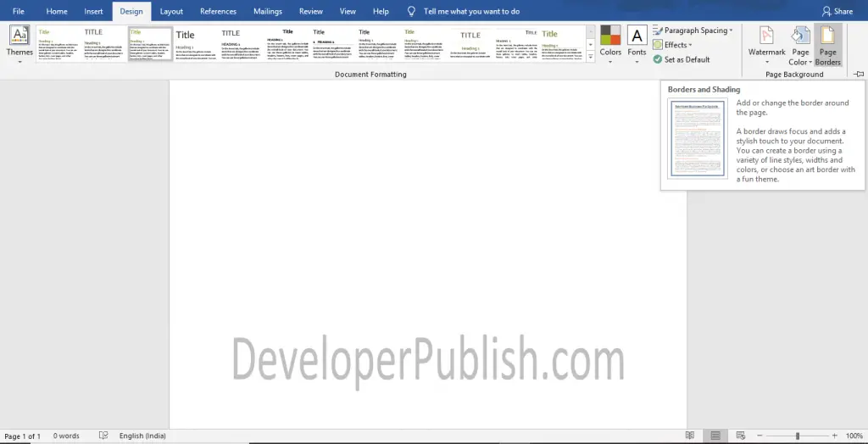Expand Effects dropdown arrow
The width and height of the screenshot is (868, 444).
click(x=690, y=45)
